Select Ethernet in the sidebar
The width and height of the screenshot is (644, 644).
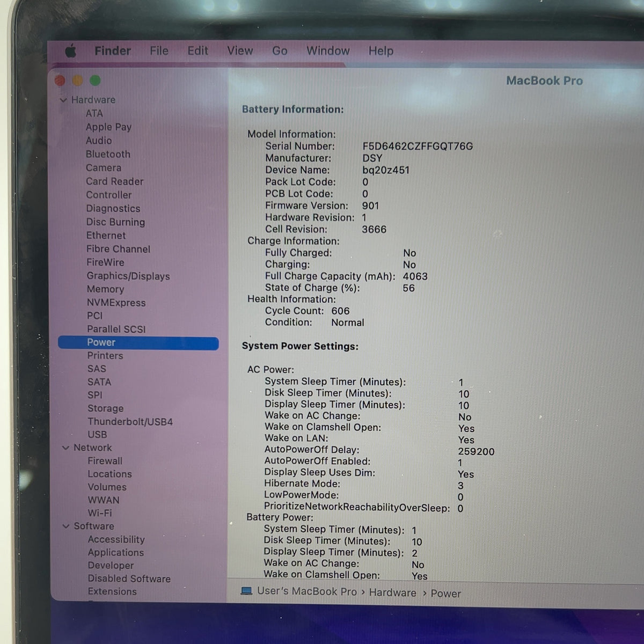point(106,236)
